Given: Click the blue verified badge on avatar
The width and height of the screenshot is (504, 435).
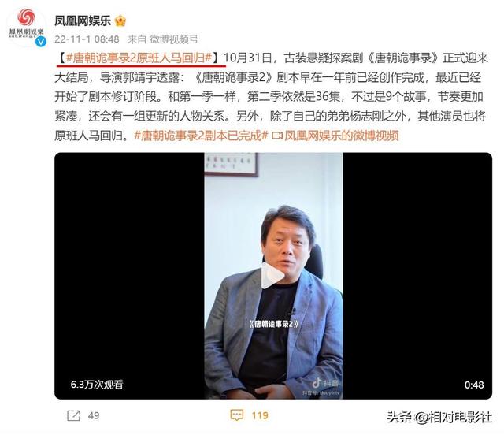Looking at the screenshot, I should (41, 42).
